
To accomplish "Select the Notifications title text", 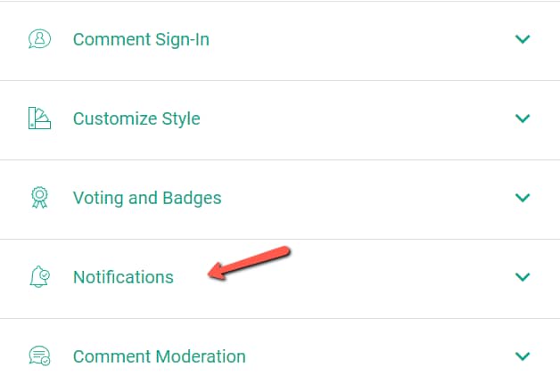I will (x=123, y=277).
